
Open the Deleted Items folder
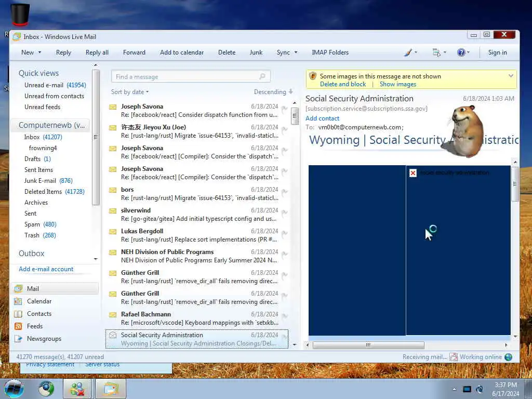[54, 191]
